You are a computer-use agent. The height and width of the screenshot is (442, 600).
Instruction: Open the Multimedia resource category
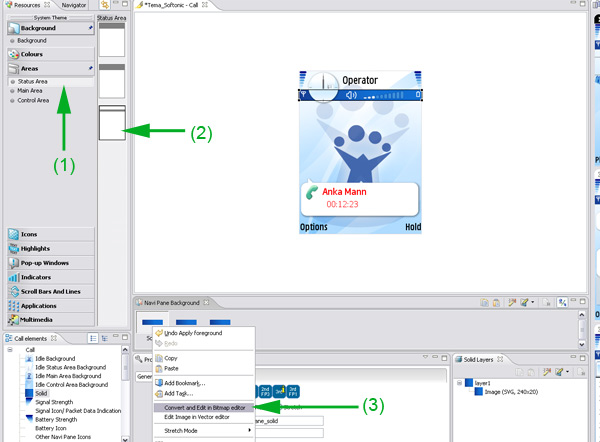point(42,319)
